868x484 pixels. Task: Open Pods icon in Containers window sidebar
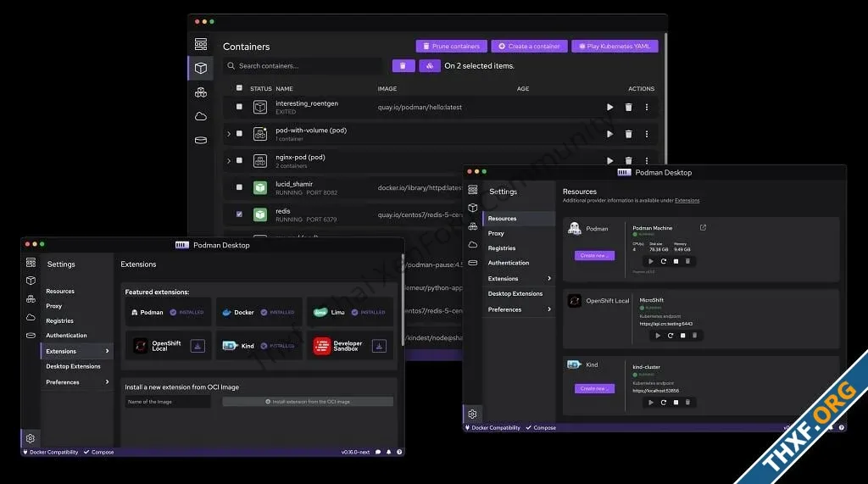tap(200, 92)
